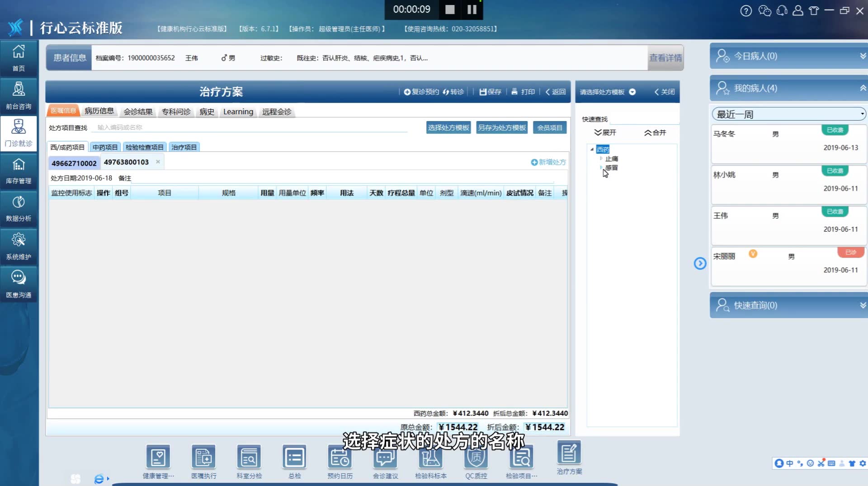Select 感冒 in the template tree
868x486 pixels.
612,168
